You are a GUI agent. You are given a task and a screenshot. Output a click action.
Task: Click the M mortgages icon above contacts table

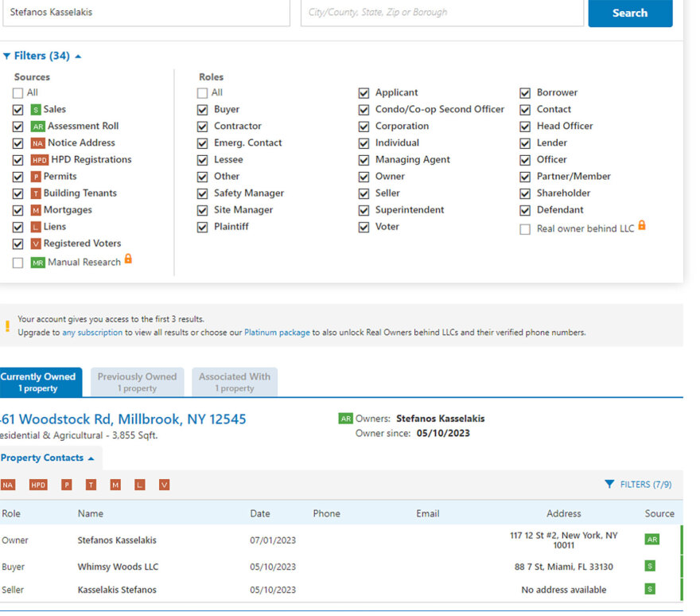(x=115, y=485)
